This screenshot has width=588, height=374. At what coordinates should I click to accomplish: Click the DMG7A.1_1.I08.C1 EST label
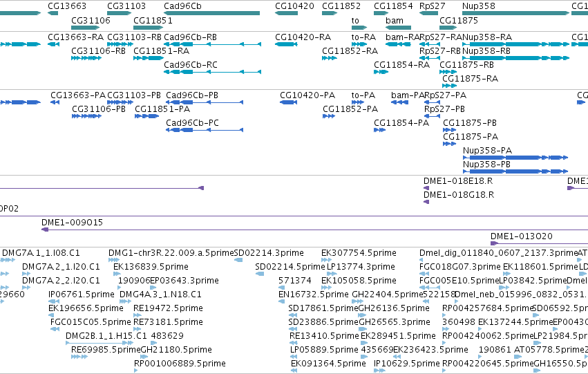pos(41,253)
